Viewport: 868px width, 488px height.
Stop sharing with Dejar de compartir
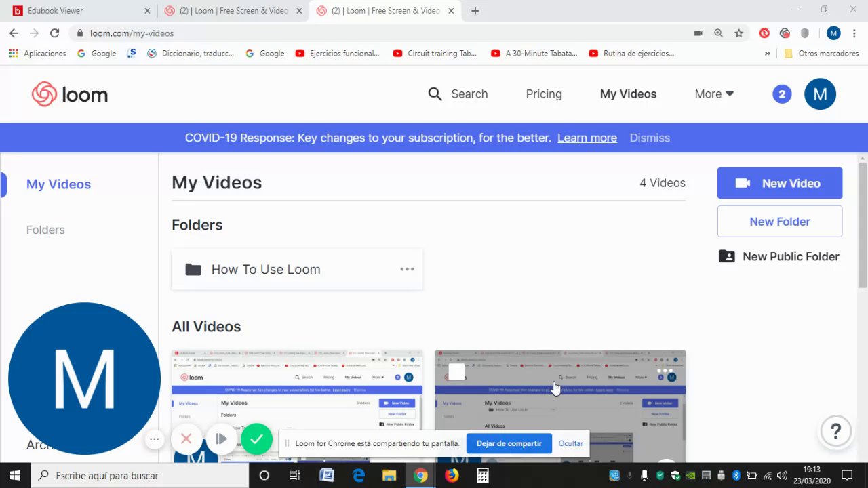tap(509, 443)
